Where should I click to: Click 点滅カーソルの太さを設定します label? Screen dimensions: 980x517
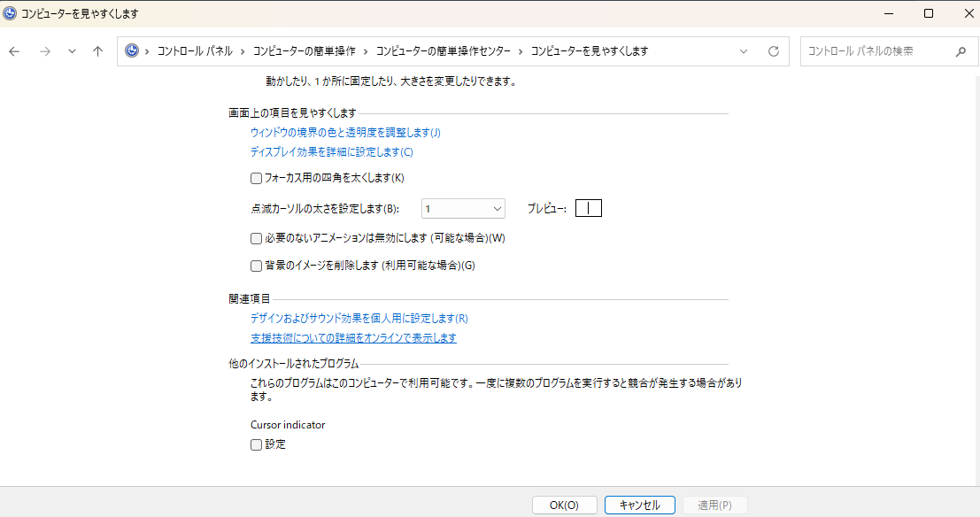(x=325, y=209)
